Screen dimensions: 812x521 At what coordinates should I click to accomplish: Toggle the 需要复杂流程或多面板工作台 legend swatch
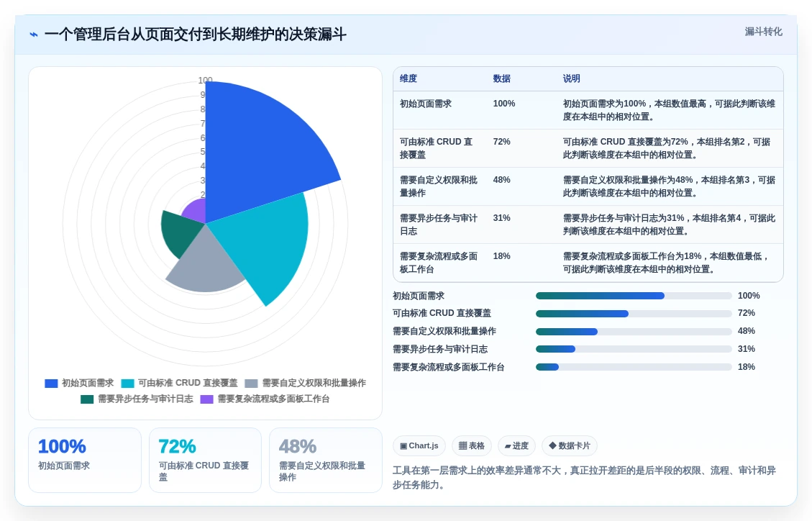[206, 399]
